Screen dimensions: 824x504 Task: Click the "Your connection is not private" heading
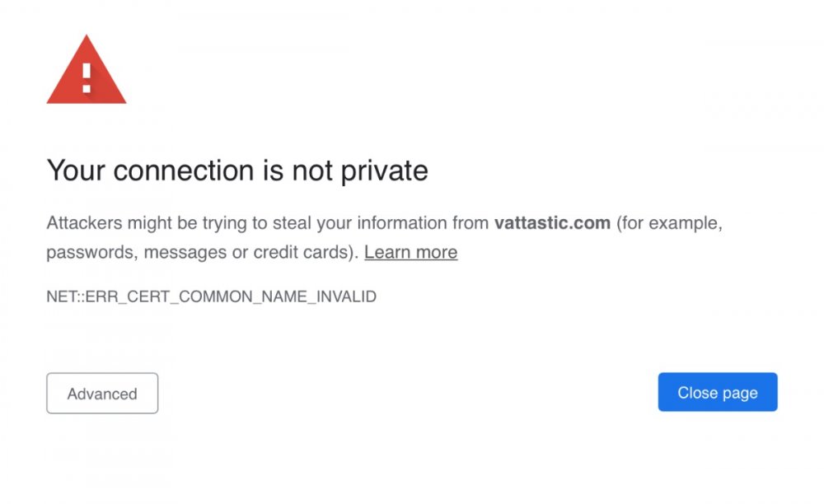coord(237,170)
